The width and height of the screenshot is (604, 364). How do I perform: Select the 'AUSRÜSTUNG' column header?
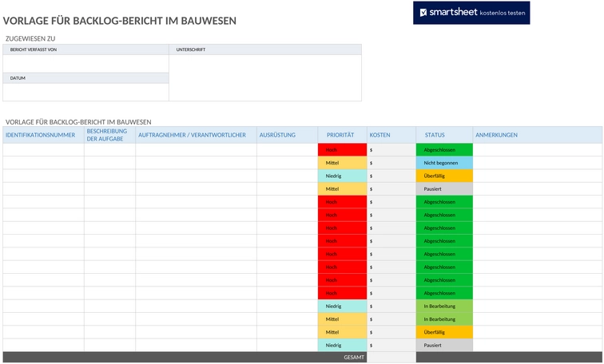coord(288,135)
